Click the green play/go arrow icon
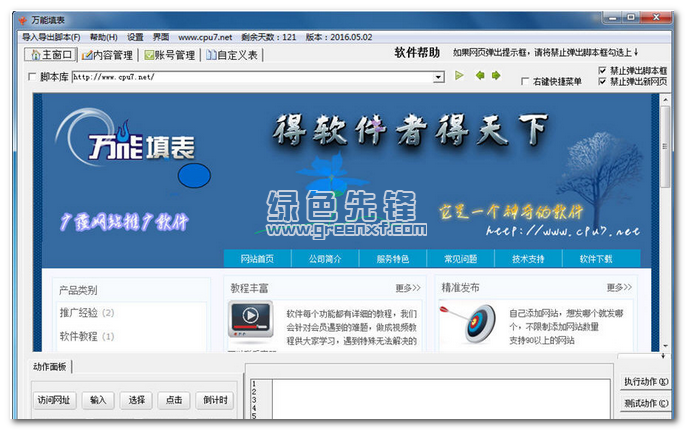685x430 pixels. [x=459, y=76]
